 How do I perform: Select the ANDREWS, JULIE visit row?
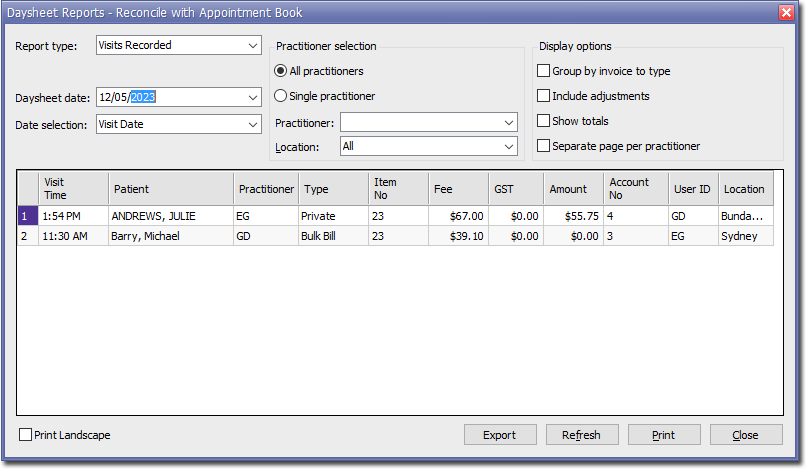[x=170, y=215]
